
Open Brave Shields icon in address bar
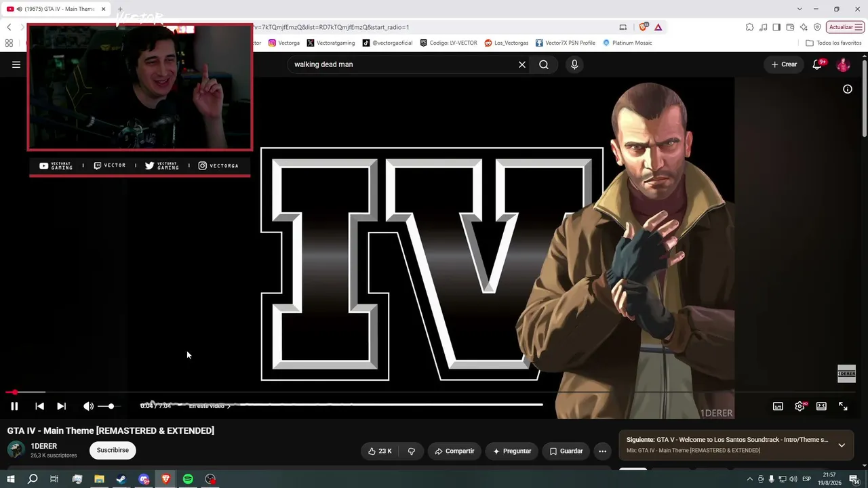pos(644,27)
